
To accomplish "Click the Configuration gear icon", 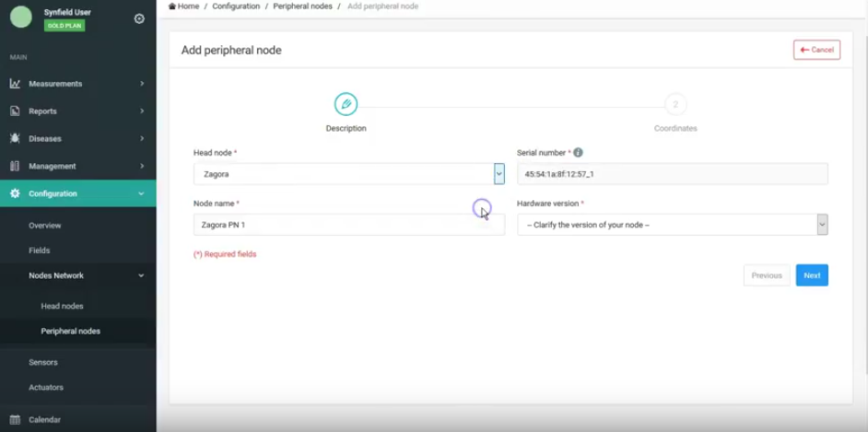I will pyautogui.click(x=15, y=194).
